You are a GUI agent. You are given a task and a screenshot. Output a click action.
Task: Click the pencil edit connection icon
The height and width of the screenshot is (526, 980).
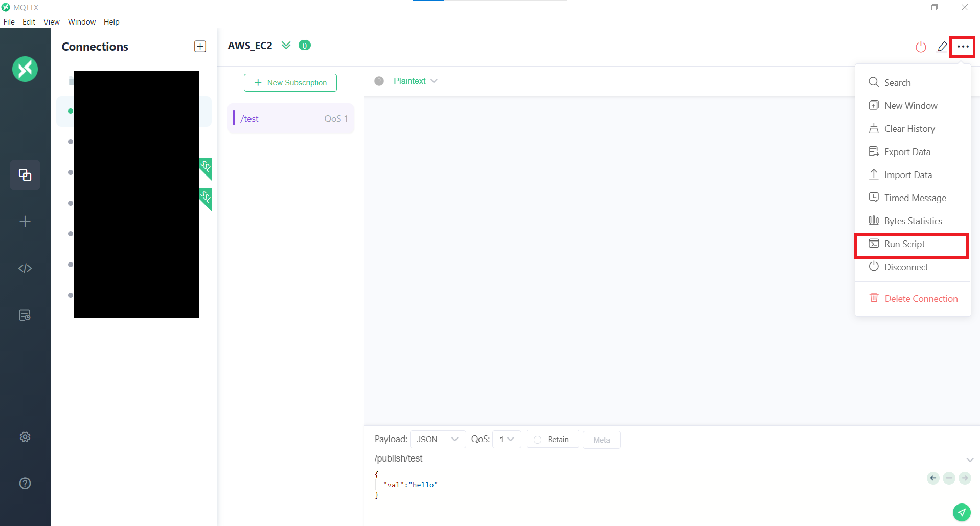coord(942,47)
